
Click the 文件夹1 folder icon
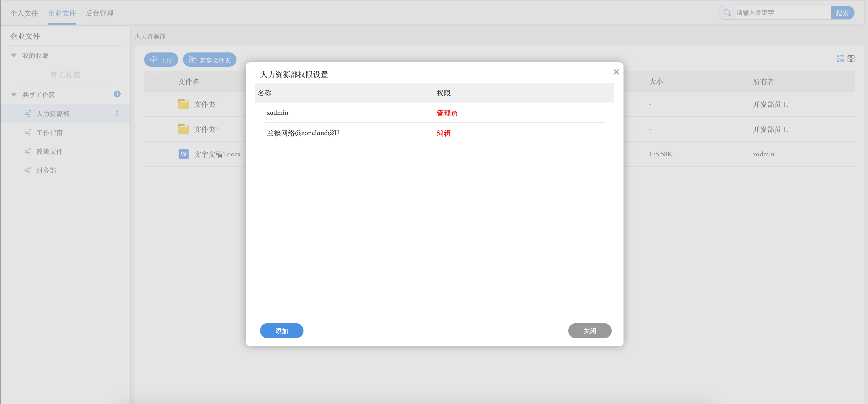(x=183, y=104)
